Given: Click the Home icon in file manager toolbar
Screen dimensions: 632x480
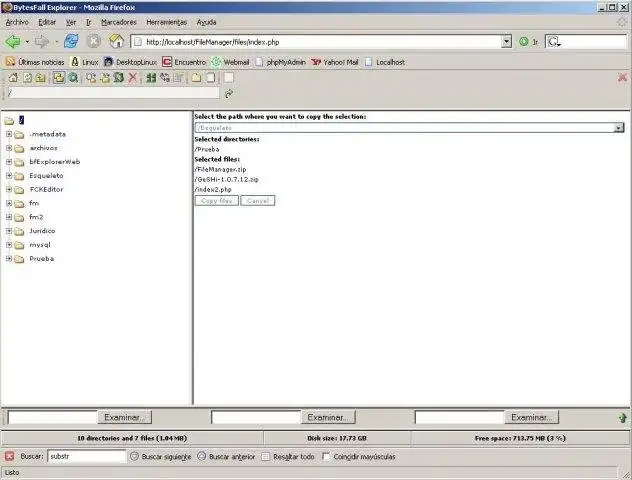Looking at the screenshot, I should [x=13, y=78].
